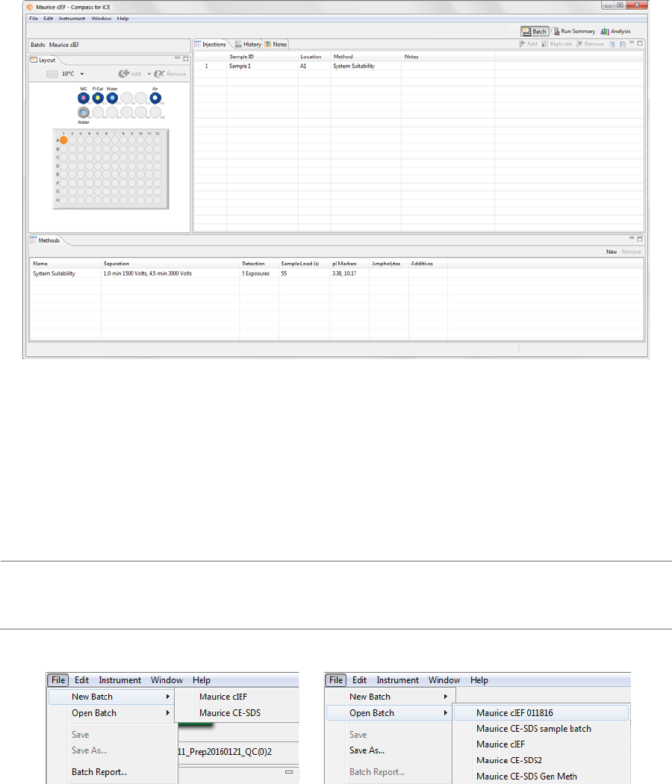Viewport: 672px width, 784px height.
Task: Open the History tab
Action: click(x=248, y=44)
